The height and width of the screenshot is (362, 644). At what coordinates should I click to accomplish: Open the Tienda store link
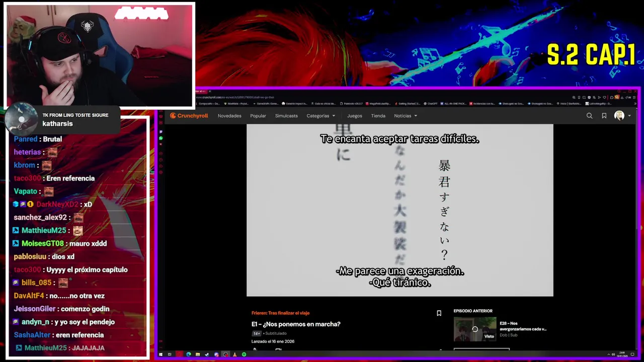click(x=378, y=116)
